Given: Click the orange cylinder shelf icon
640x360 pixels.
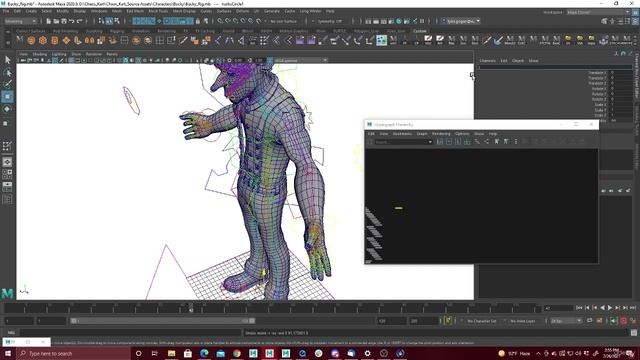Looking at the screenshot, I should click(54, 40).
